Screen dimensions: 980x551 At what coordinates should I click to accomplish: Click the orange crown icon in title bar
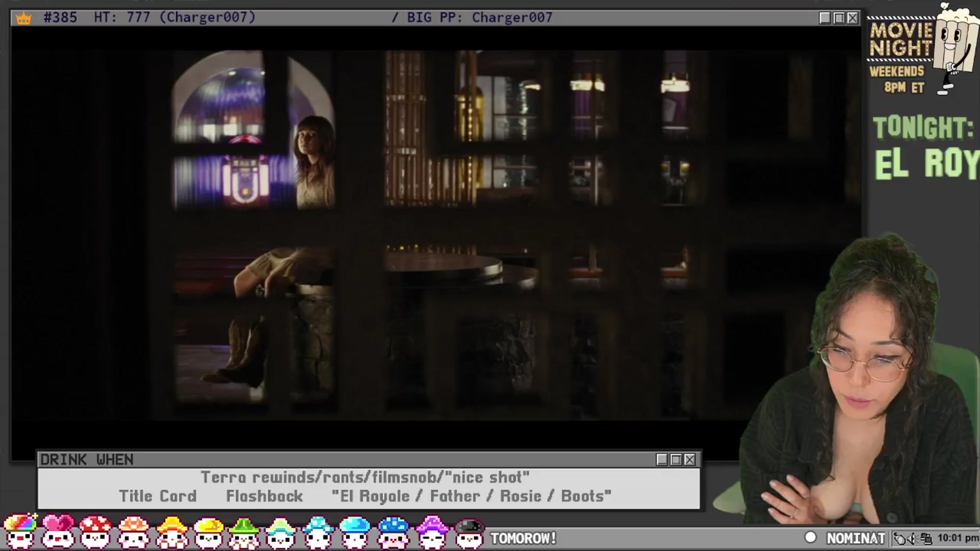point(23,18)
